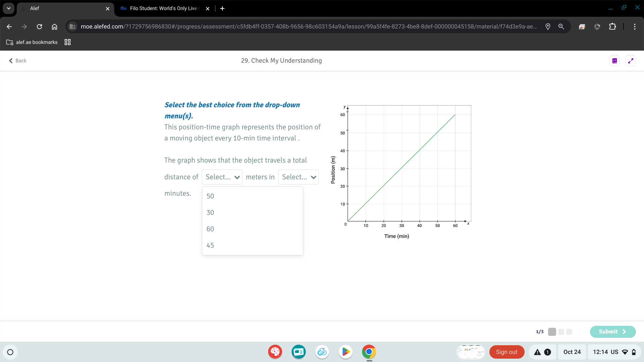Click the browser home icon

[x=54, y=26]
